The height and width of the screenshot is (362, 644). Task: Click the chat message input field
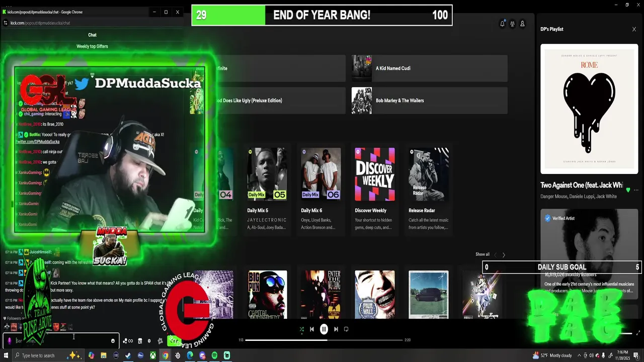(61, 340)
